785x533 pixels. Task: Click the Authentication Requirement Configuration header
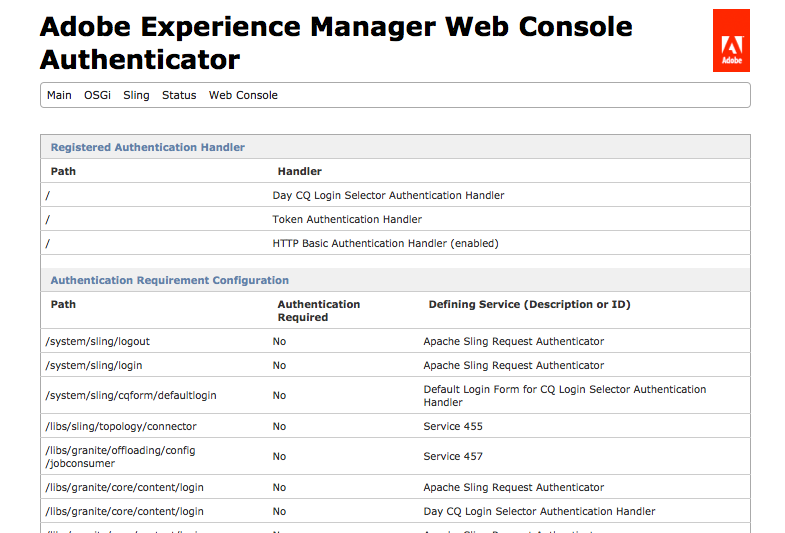point(170,280)
